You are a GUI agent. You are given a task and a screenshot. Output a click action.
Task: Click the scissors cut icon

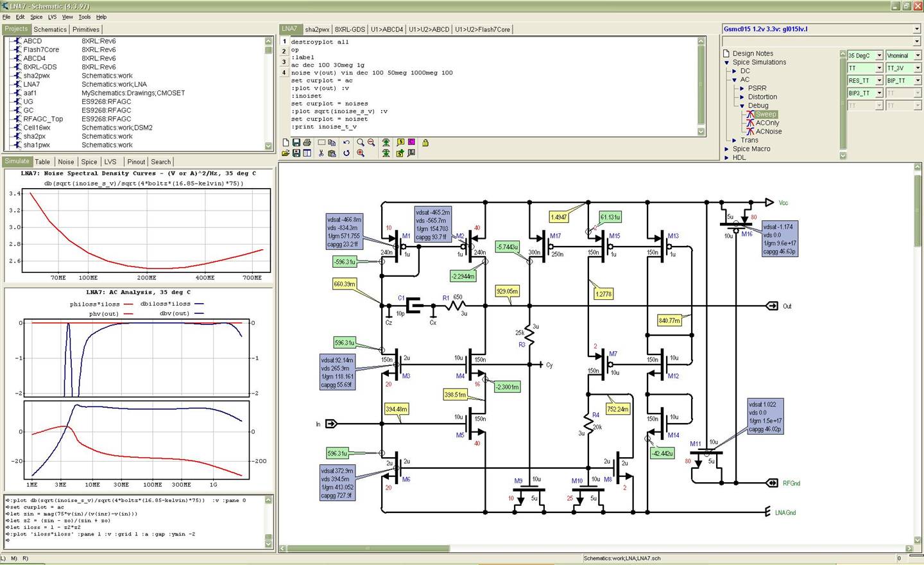pyautogui.click(x=321, y=153)
